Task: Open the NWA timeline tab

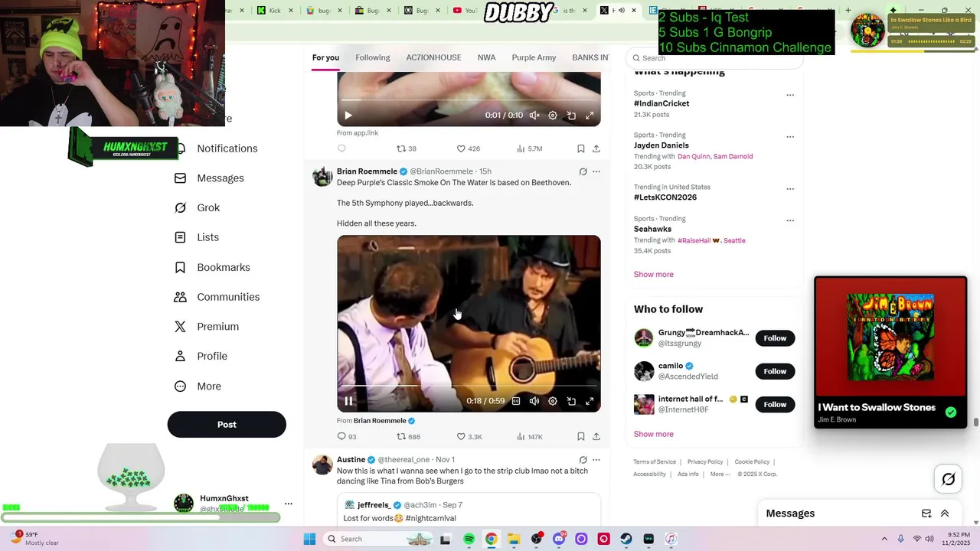Action: 486,58
